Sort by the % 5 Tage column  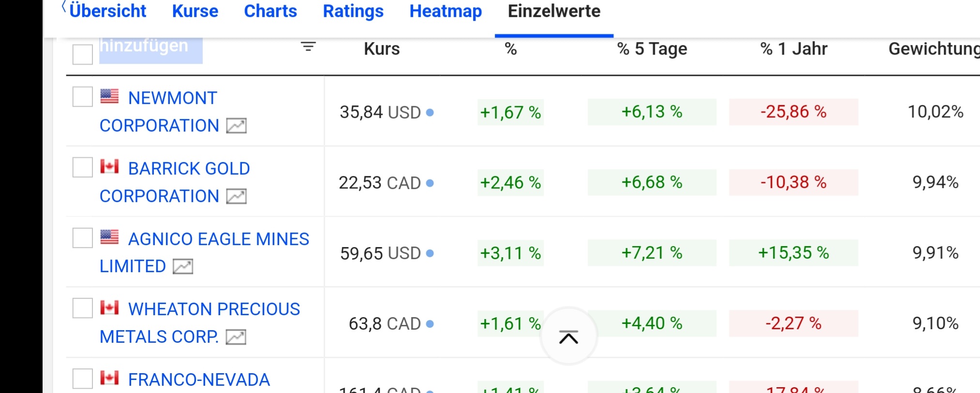point(652,49)
